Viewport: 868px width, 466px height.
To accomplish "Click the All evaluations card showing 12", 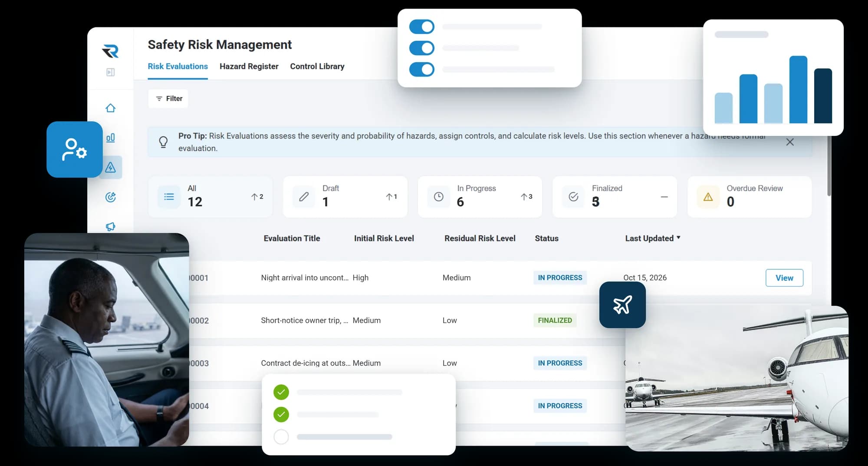I will 210,197.
